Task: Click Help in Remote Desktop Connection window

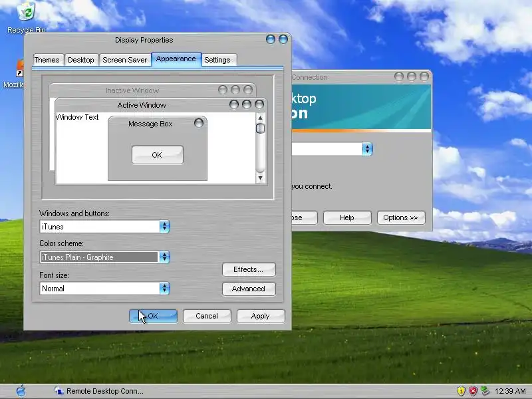Action: (347, 218)
